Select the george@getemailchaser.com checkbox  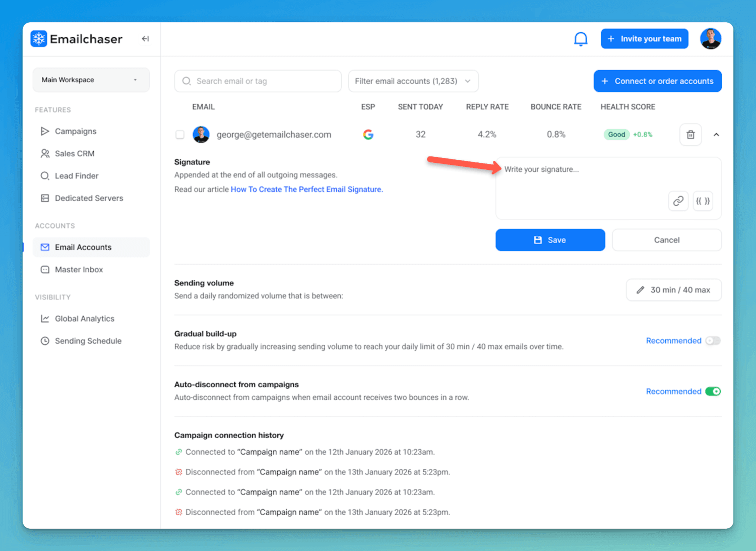pyautogui.click(x=180, y=135)
